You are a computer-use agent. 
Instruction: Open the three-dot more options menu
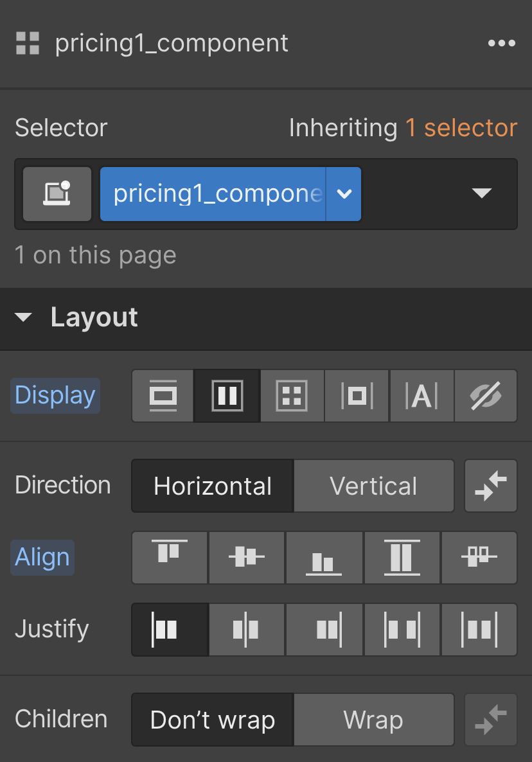(501, 43)
